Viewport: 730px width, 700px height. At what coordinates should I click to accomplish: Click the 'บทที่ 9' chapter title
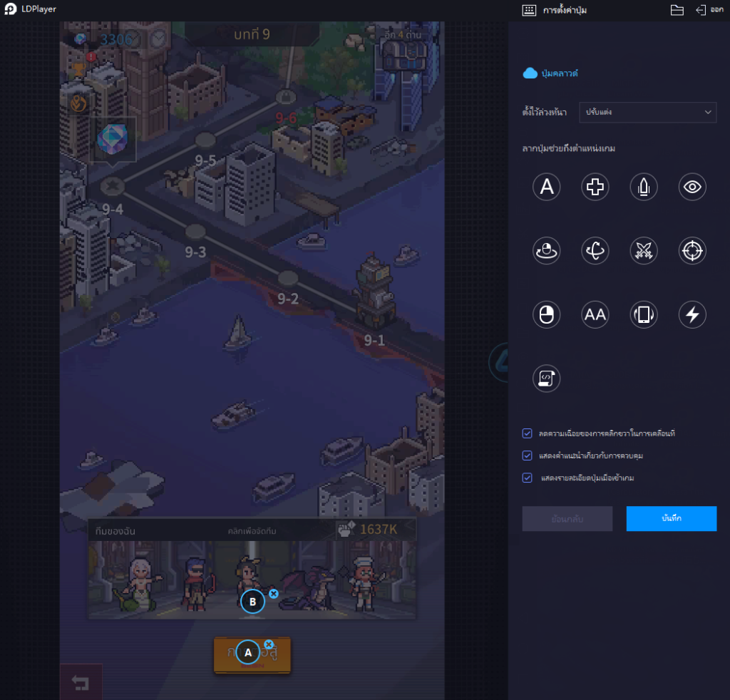[x=252, y=34]
